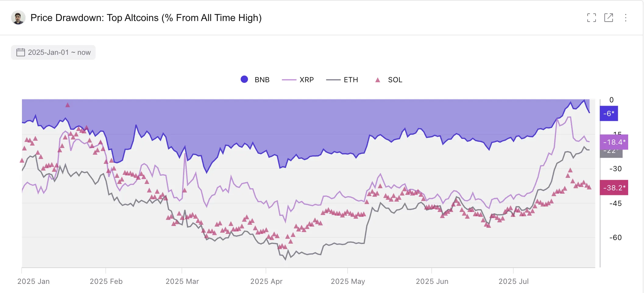Click the fullscreen expand icon
The height and width of the screenshot is (293, 644).
click(x=591, y=18)
